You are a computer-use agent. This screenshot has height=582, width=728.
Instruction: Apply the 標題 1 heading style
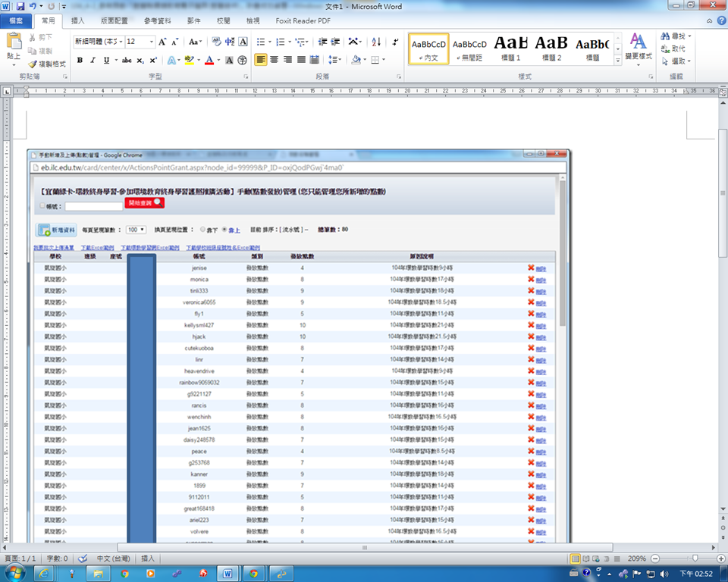click(511, 47)
